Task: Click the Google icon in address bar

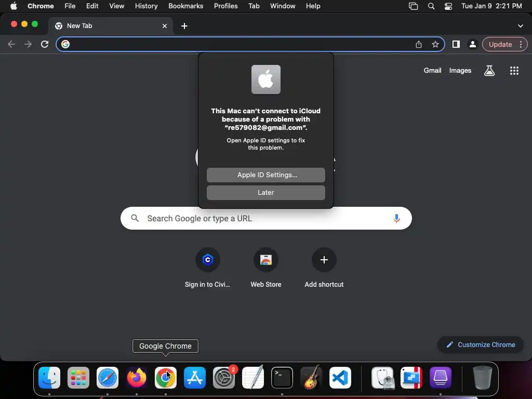Action: [x=65, y=44]
